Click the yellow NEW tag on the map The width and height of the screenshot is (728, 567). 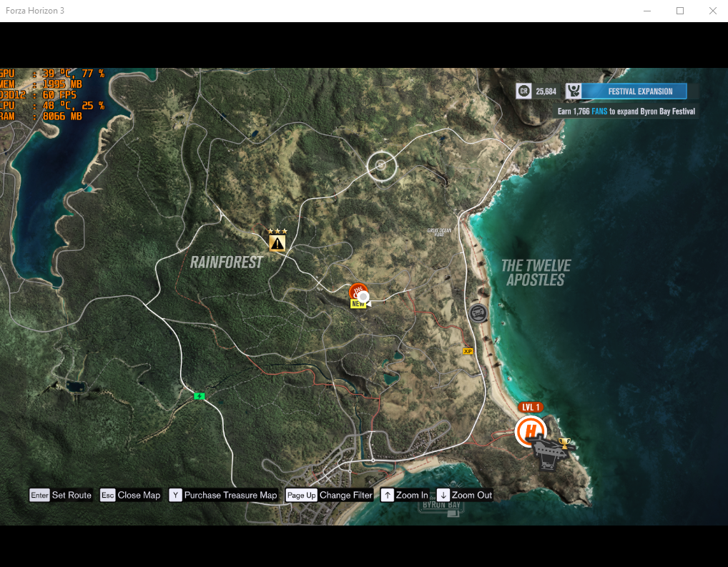[x=358, y=304]
